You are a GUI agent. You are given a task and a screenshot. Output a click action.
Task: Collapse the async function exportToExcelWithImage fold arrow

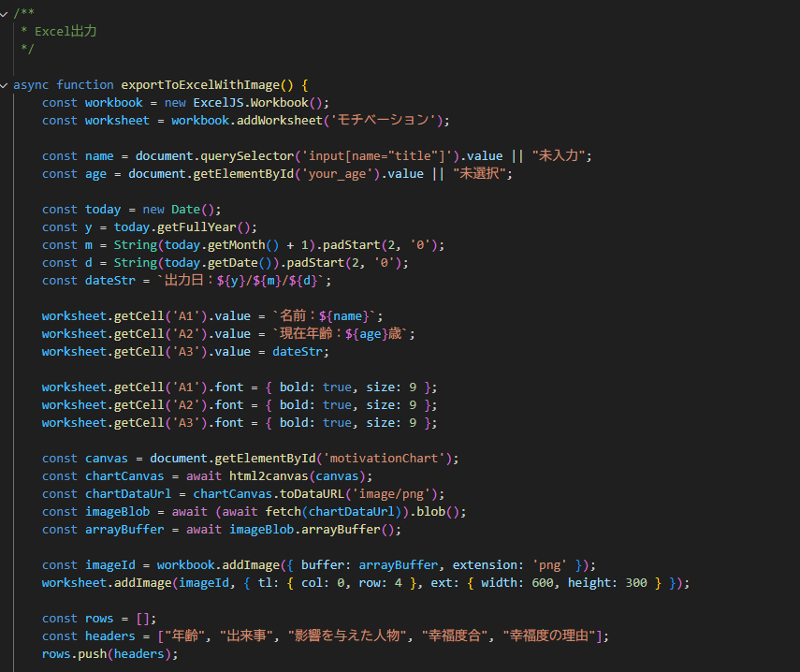click(5, 85)
